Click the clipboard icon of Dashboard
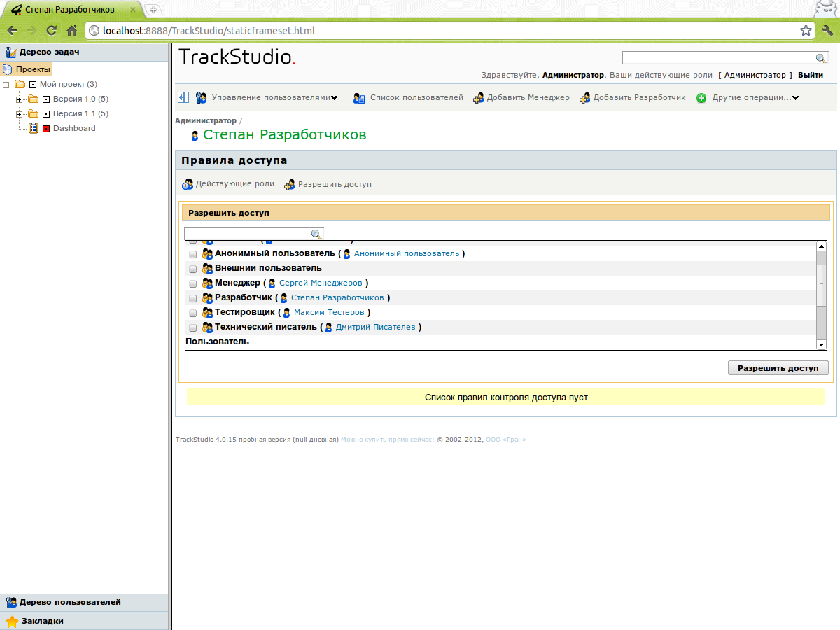Screen dimensions: 840x630 tap(34, 128)
